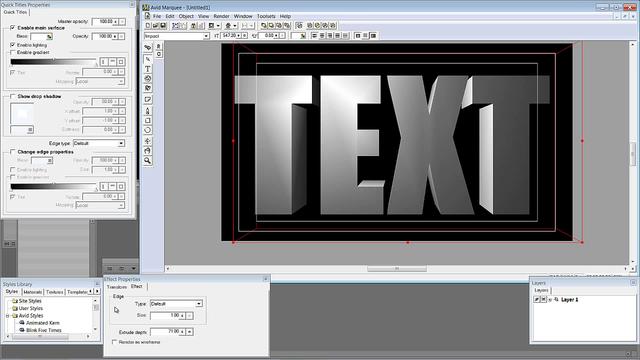
Task: Select the Rotate tool in the toolbox
Action: [148, 79]
